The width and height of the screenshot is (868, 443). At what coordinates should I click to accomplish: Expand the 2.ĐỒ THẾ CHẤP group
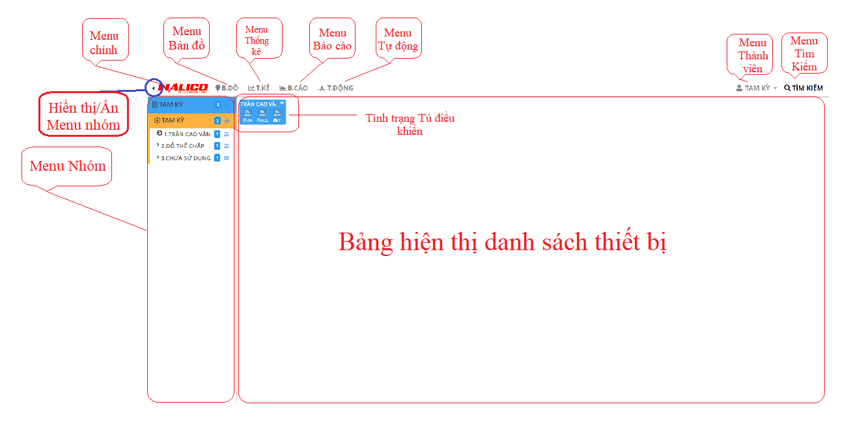[x=158, y=145]
